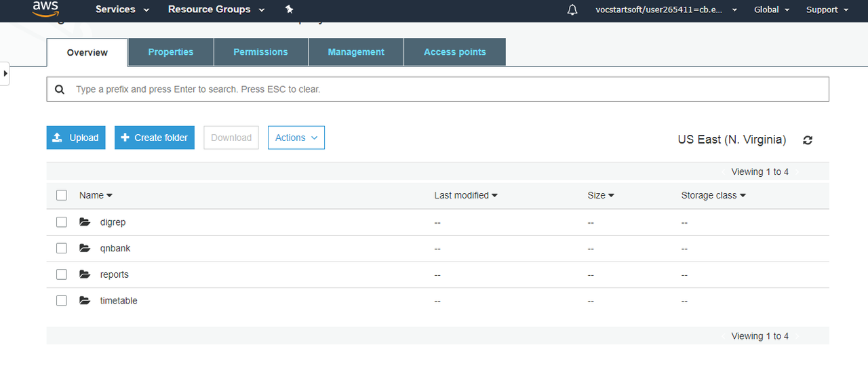Screen dimensions: 868x374
Task: Open the Support dropdown menu
Action: (827, 9)
